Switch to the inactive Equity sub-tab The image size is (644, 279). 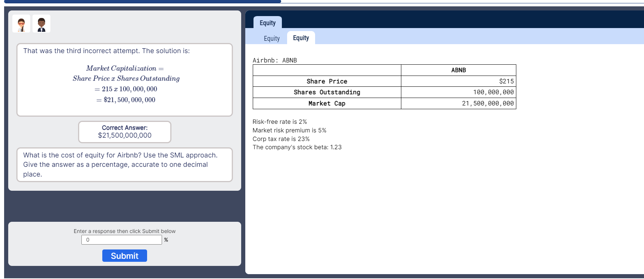click(272, 38)
